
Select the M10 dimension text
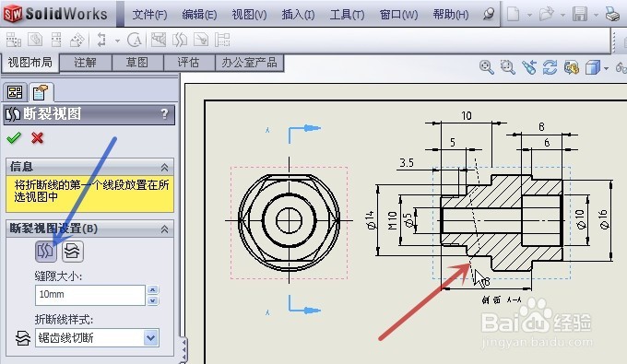[x=393, y=220]
